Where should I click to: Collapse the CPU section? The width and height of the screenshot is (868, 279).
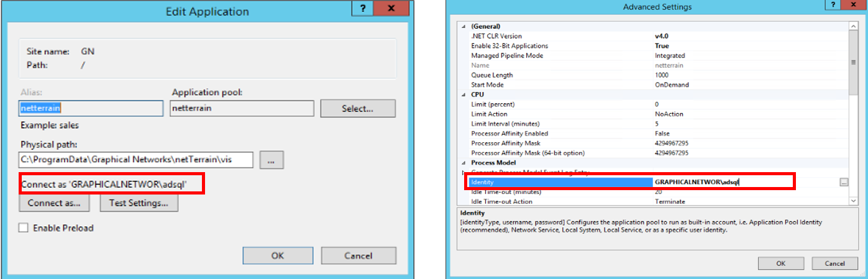point(463,94)
